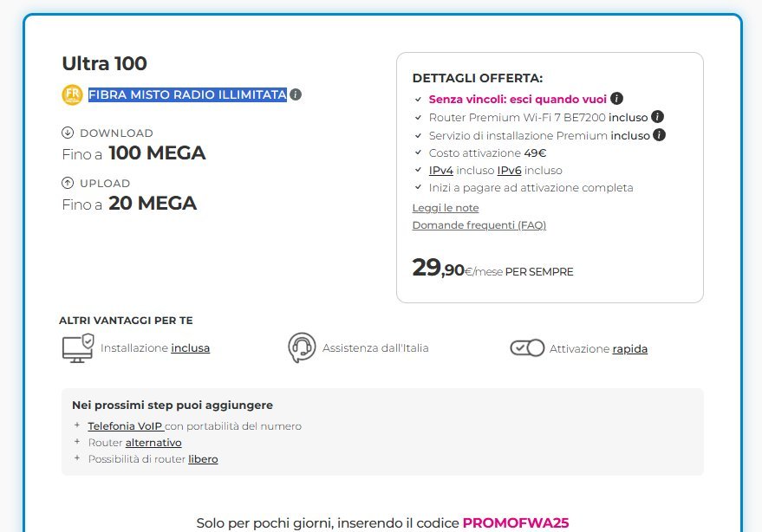Click the Attivazione rapida toggle icon

coord(527,347)
